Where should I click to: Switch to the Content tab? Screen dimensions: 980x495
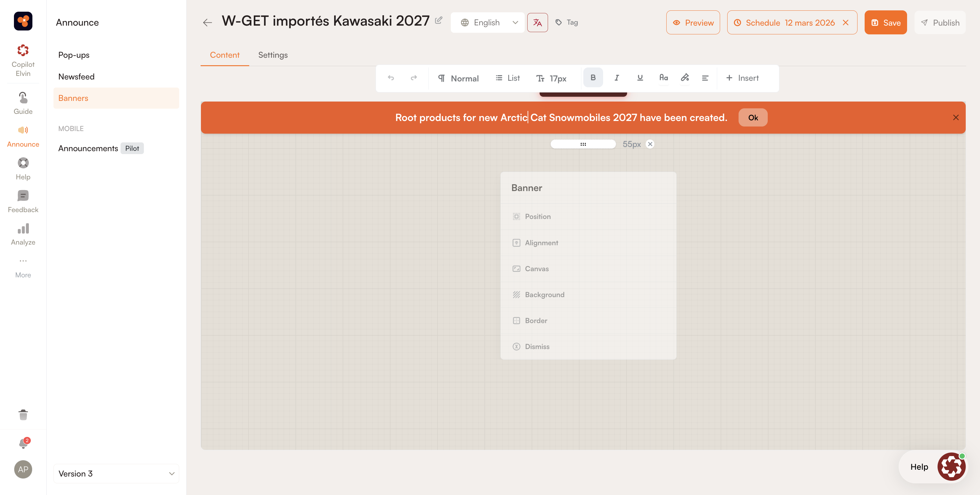click(225, 55)
